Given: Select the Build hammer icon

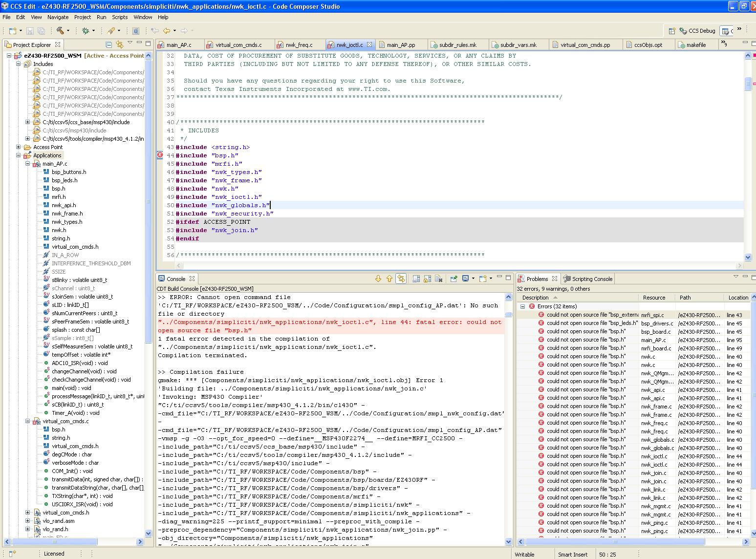Looking at the screenshot, I should [61, 30].
